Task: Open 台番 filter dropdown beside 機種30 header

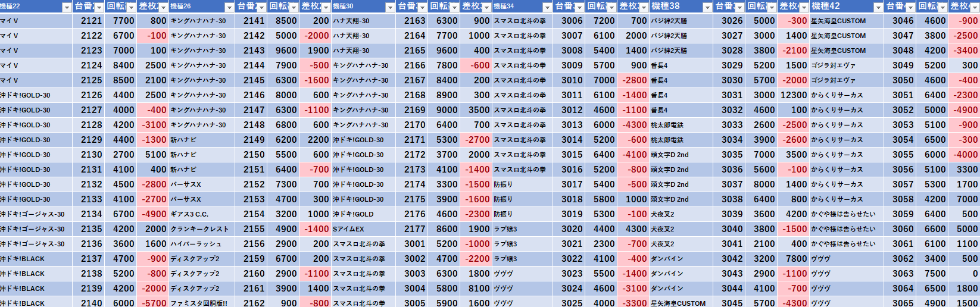Action: tap(422, 7)
